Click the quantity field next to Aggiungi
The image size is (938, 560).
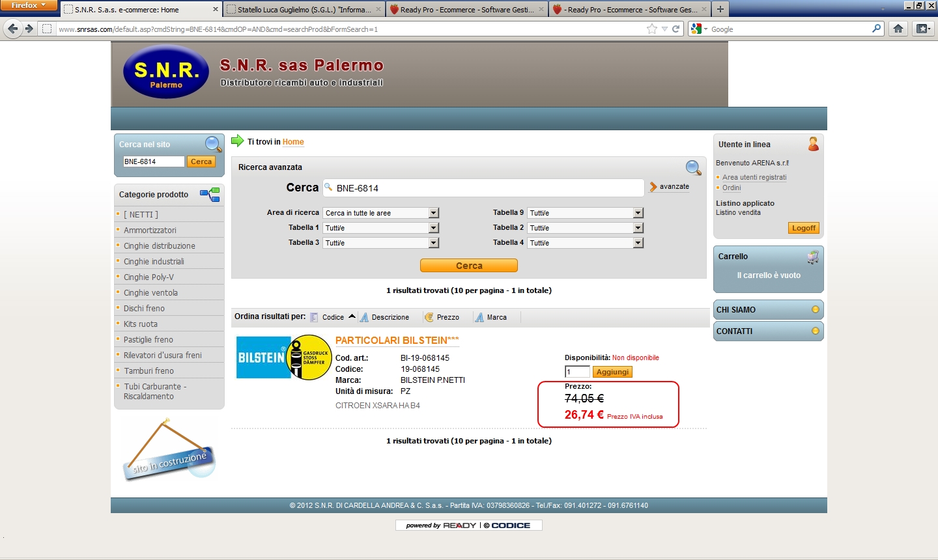[577, 372]
